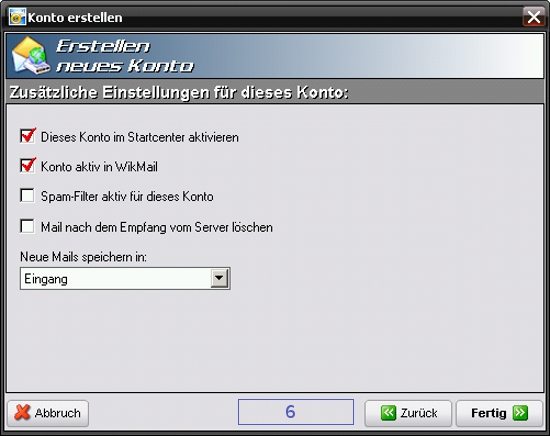Image resolution: width=550 pixels, height=436 pixels.
Task: Click the 'Zusätzliche Einstellungen für dieses Konto:' heading
Action: click(x=179, y=93)
